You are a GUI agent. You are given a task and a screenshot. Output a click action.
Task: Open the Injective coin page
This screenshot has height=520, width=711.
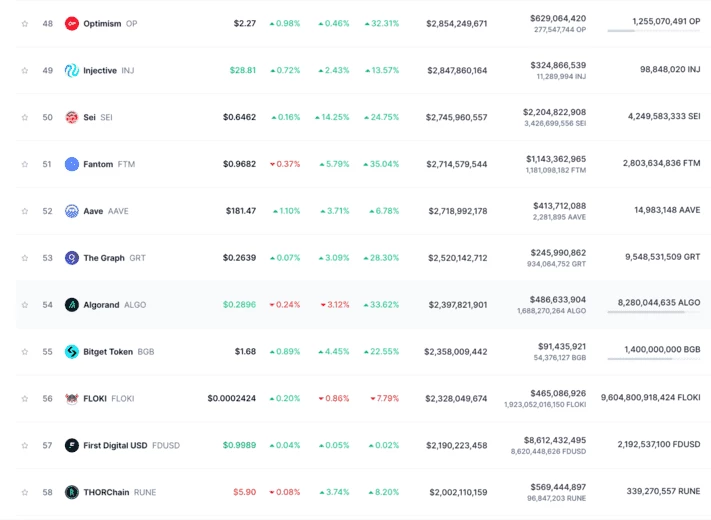click(100, 70)
